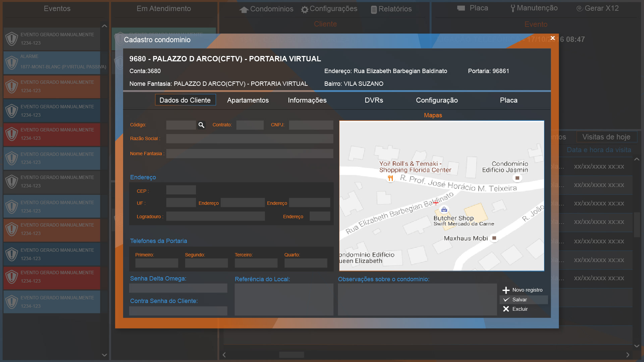Screen dimensions: 644x362
Task: Click the Primeiro telefone field
Action: click(157, 263)
